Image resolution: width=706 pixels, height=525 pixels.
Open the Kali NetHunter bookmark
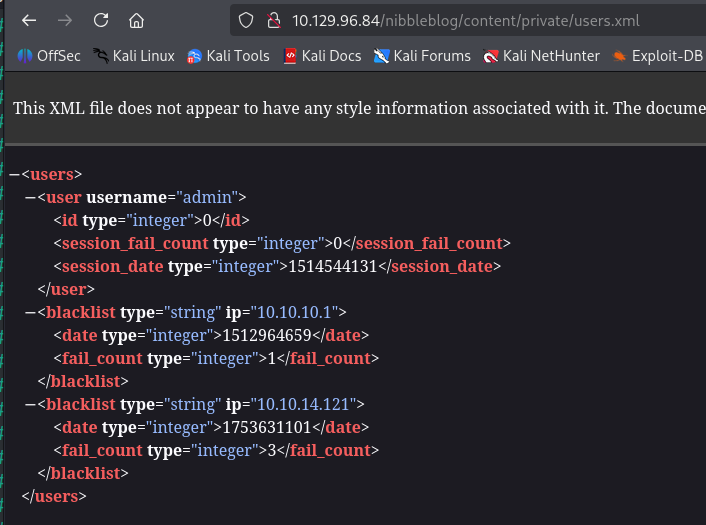point(541,56)
